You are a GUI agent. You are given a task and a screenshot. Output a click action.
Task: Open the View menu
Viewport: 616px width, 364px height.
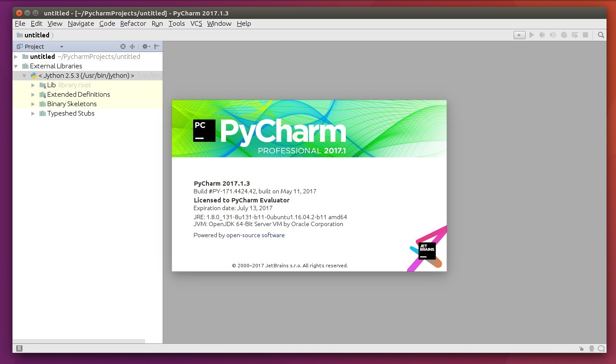point(55,24)
